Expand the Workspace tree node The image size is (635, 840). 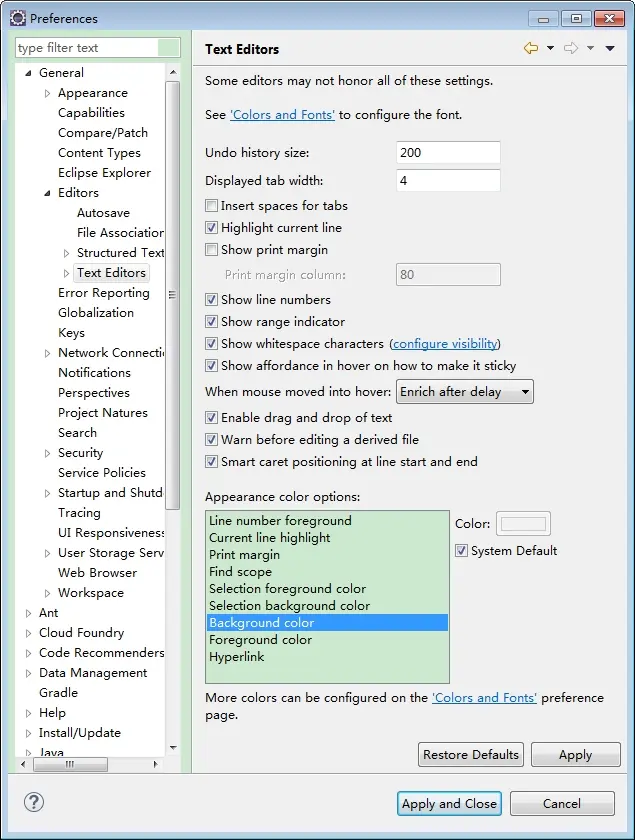click(47, 593)
